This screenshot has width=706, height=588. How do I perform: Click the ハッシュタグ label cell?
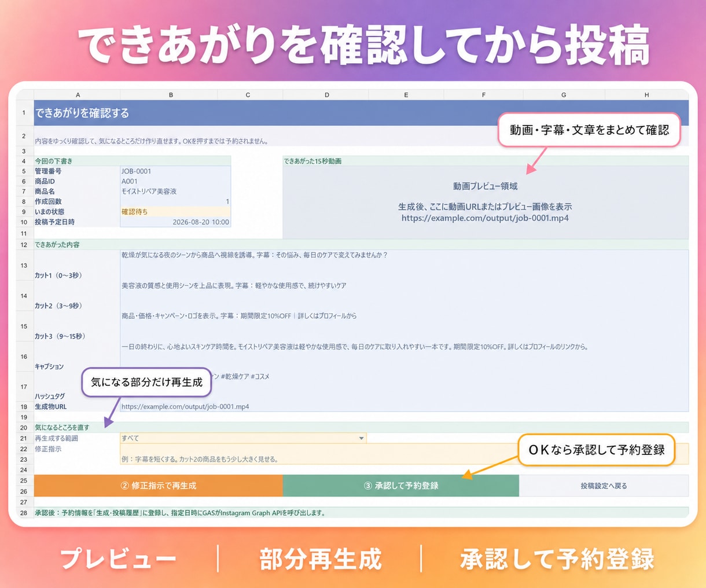coord(77,387)
